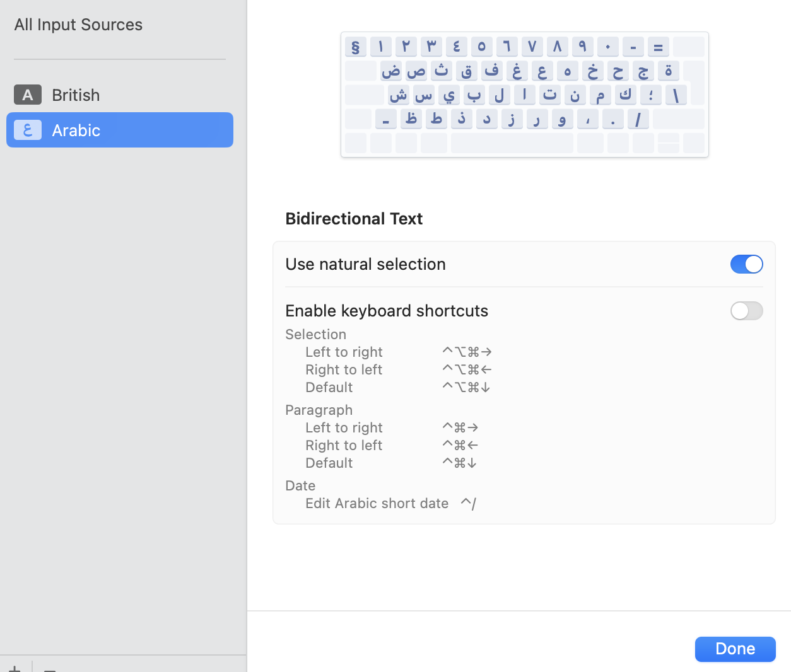Click the Arabic ١ number key
Viewport: 791px width, 672px height.
(380, 46)
